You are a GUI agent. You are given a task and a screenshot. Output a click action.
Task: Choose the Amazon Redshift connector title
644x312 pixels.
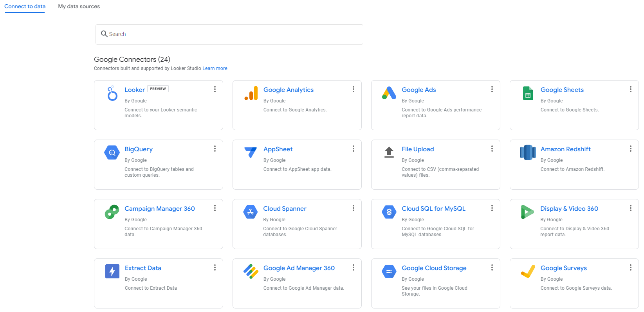tap(566, 149)
